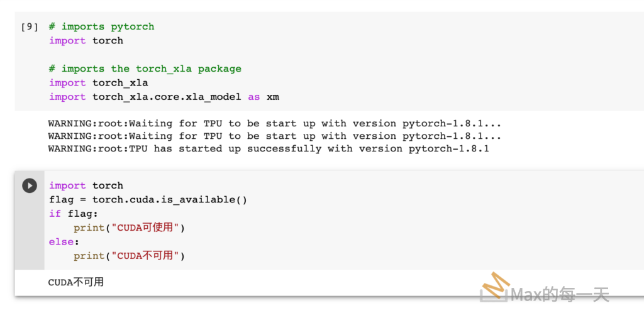The height and width of the screenshot is (318, 644).
Task: Place cursor on the '# imports pytorch' comment
Action: click(101, 26)
